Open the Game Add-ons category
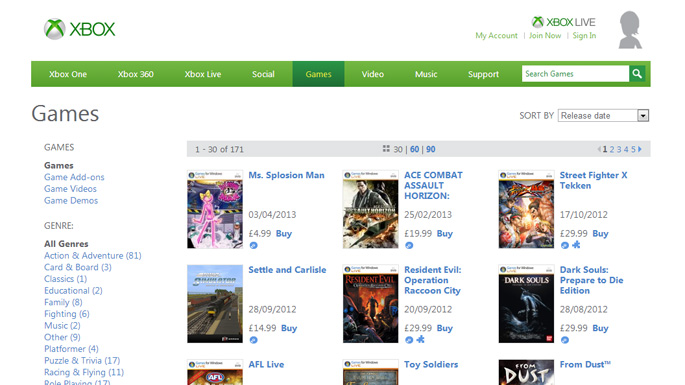The image size is (685, 385). coord(74,177)
